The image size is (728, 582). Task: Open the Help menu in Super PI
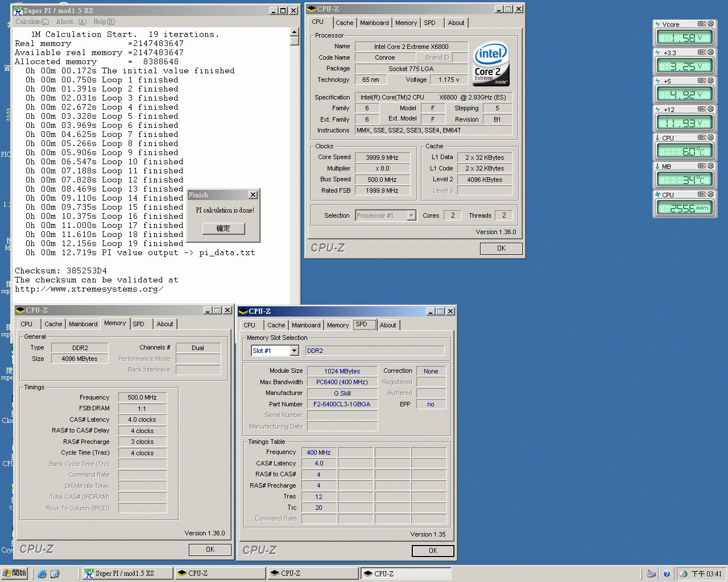pyautogui.click(x=104, y=22)
